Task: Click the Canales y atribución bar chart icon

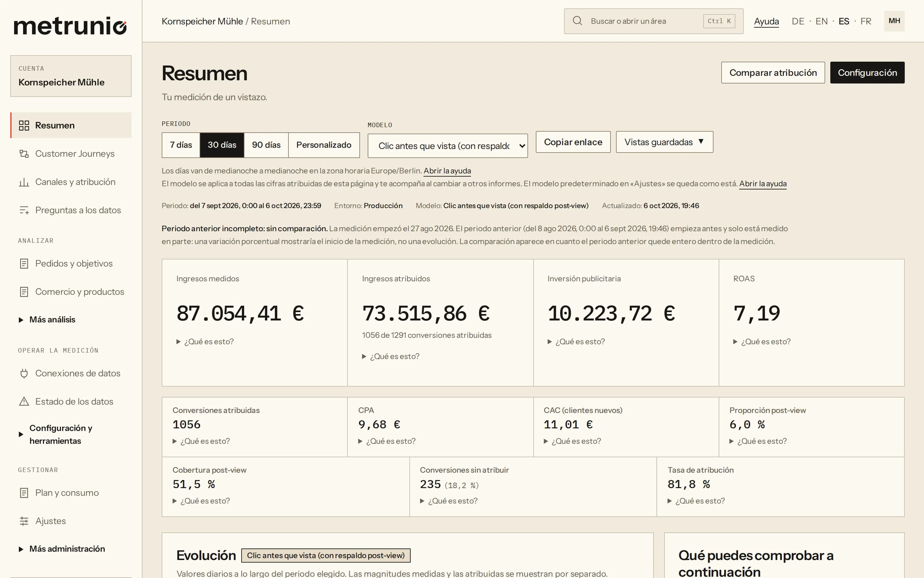Action: (24, 182)
